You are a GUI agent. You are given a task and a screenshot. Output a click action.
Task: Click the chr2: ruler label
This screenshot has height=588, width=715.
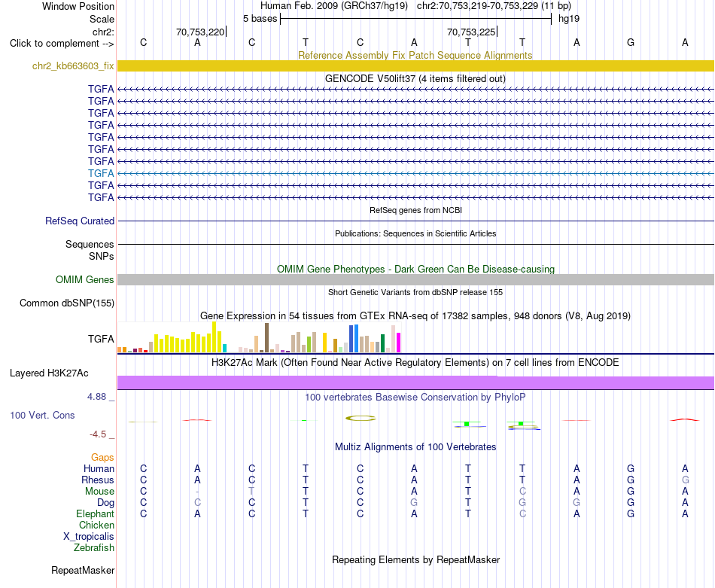[x=103, y=32]
